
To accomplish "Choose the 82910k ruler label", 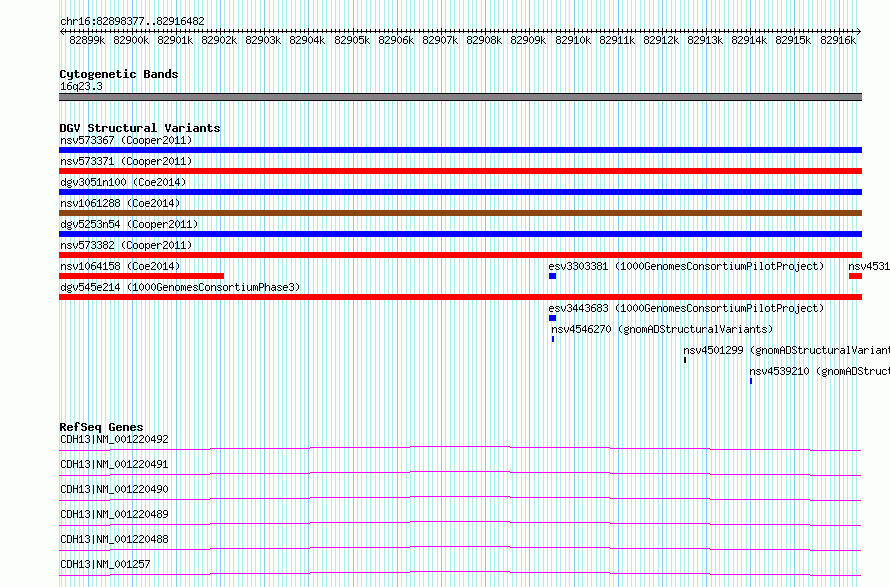I will click(573, 40).
